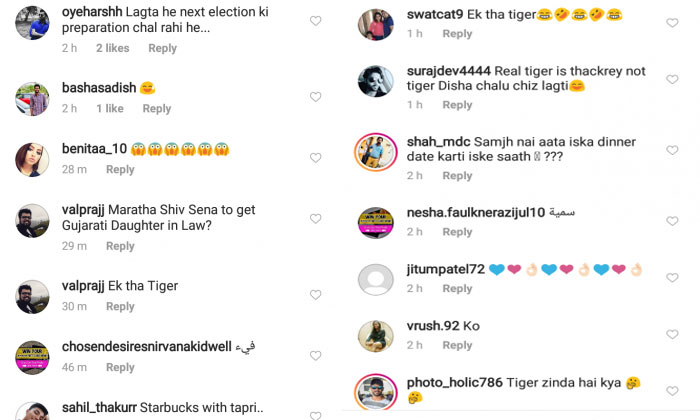The image size is (700, 420).
Task: Reply to oyeharshh's comment
Action: pos(162,48)
